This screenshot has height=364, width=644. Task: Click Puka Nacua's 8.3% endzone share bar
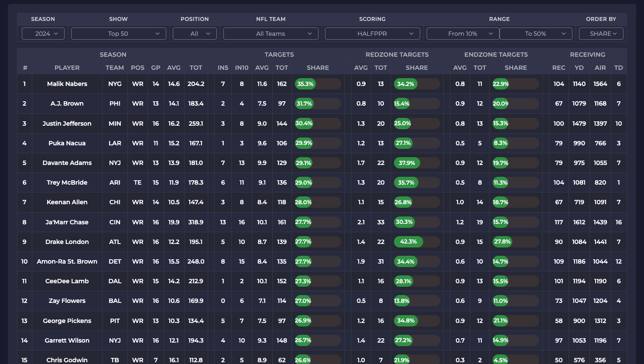click(516, 143)
